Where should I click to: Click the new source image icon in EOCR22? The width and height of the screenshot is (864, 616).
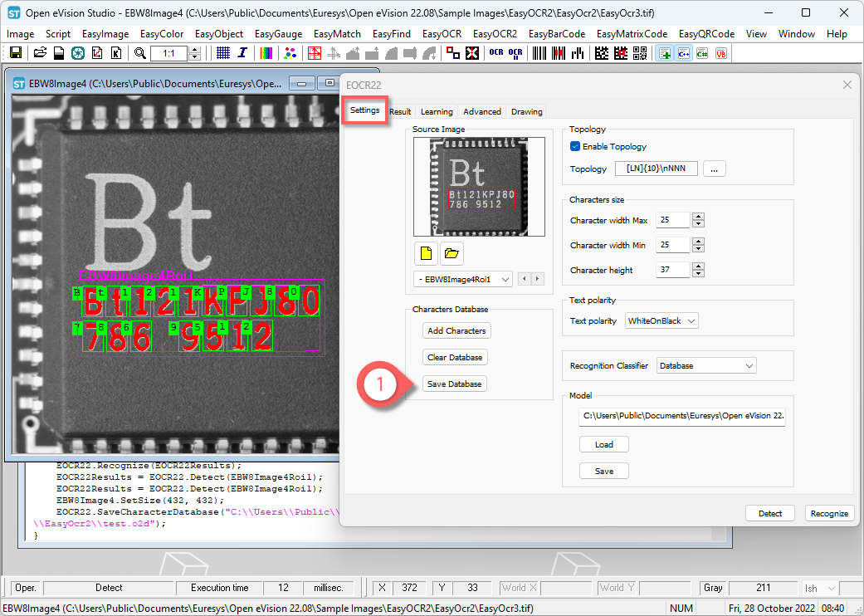(426, 253)
